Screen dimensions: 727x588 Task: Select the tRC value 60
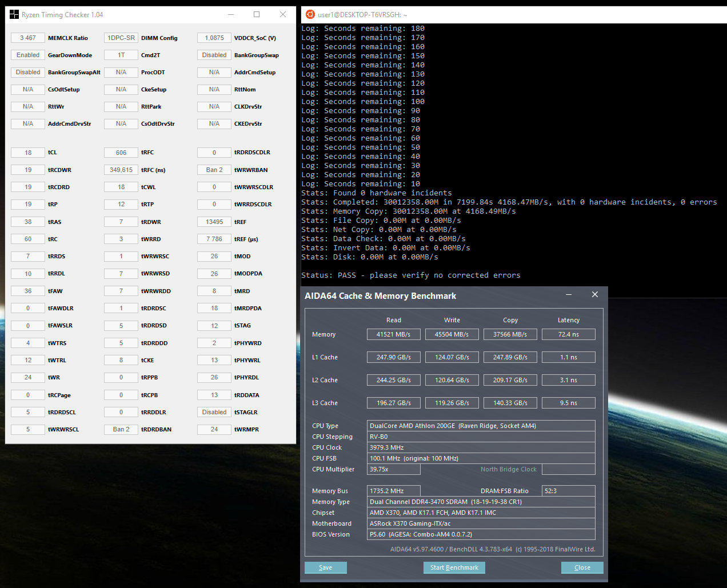click(28, 239)
